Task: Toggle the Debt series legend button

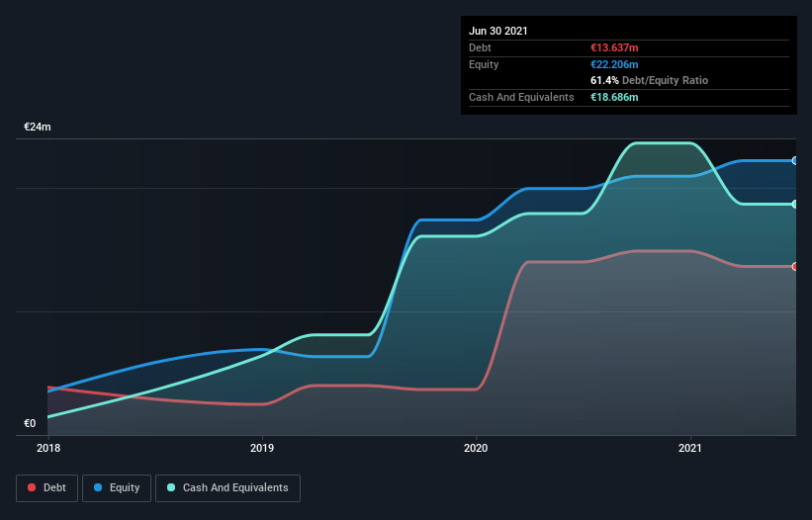Action: click(x=47, y=488)
